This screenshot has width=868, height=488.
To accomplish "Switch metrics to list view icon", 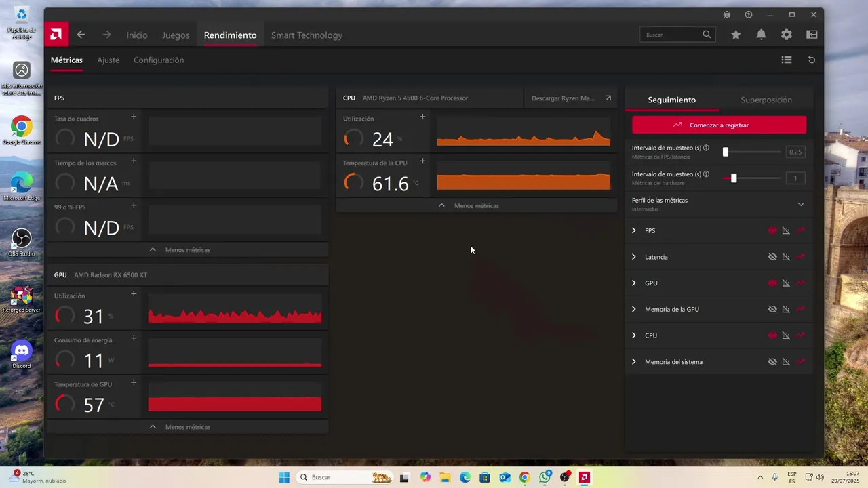I will (x=787, y=60).
